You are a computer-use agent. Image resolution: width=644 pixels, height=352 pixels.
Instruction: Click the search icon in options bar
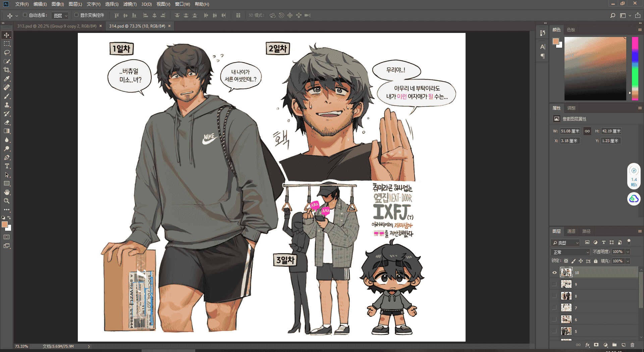[x=613, y=15]
